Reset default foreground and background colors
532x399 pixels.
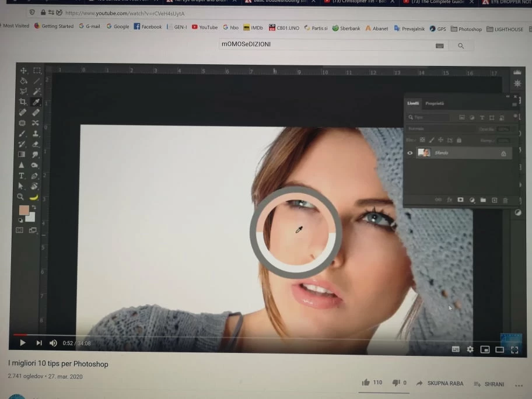20,220
